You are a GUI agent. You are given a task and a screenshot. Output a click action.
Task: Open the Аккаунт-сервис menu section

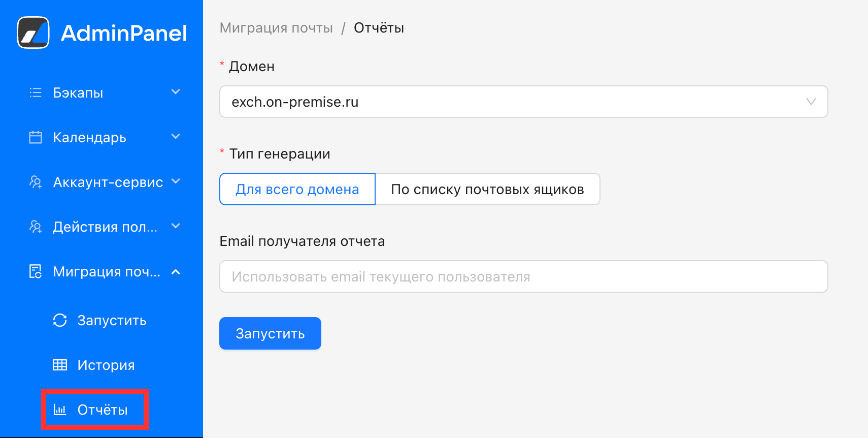click(x=108, y=182)
